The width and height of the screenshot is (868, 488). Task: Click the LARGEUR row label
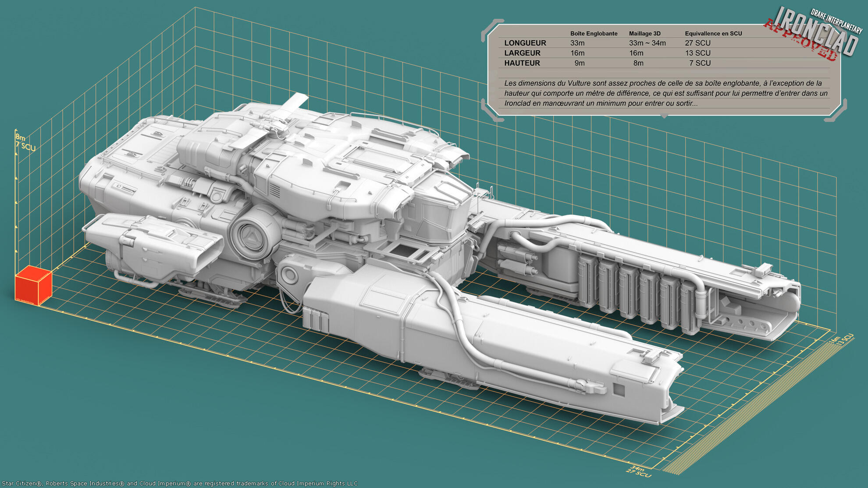coord(522,53)
